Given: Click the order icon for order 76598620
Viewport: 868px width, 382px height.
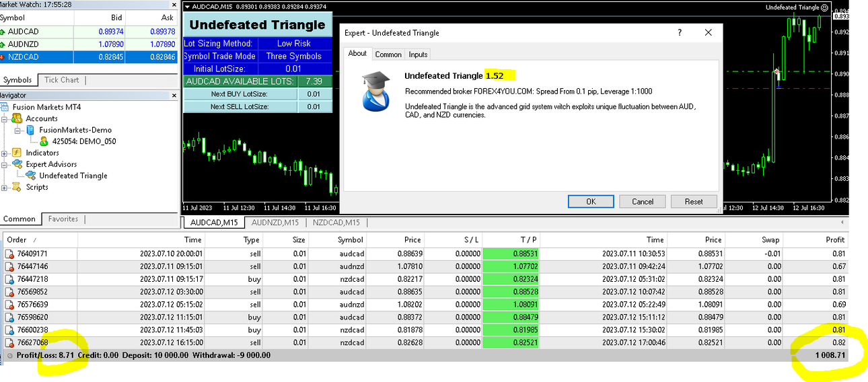Looking at the screenshot, I should click(9, 317).
